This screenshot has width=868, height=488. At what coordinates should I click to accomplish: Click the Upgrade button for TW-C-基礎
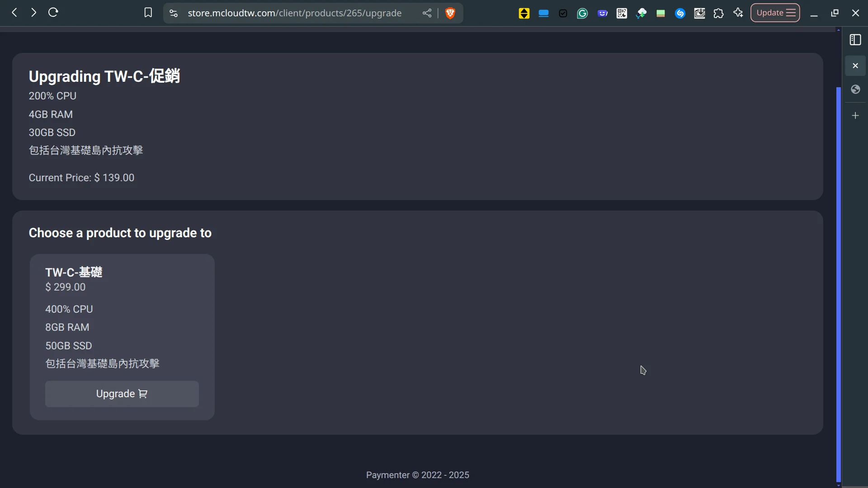click(122, 394)
